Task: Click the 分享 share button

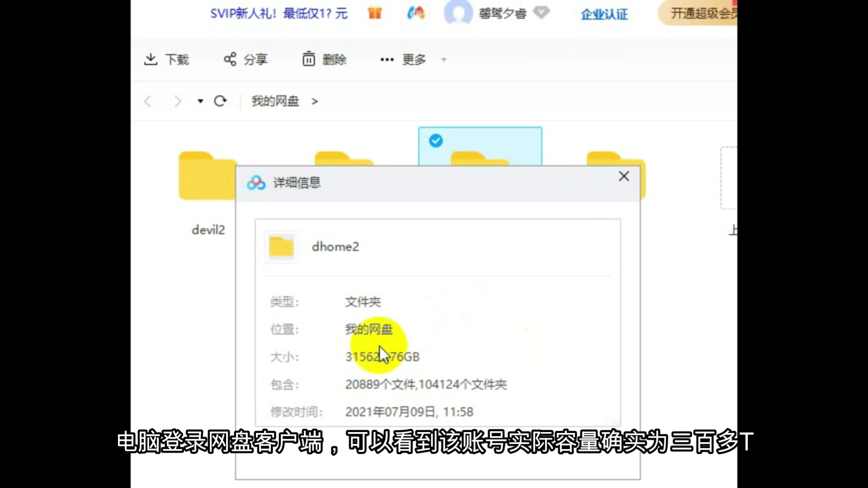Action: (x=246, y=59)
